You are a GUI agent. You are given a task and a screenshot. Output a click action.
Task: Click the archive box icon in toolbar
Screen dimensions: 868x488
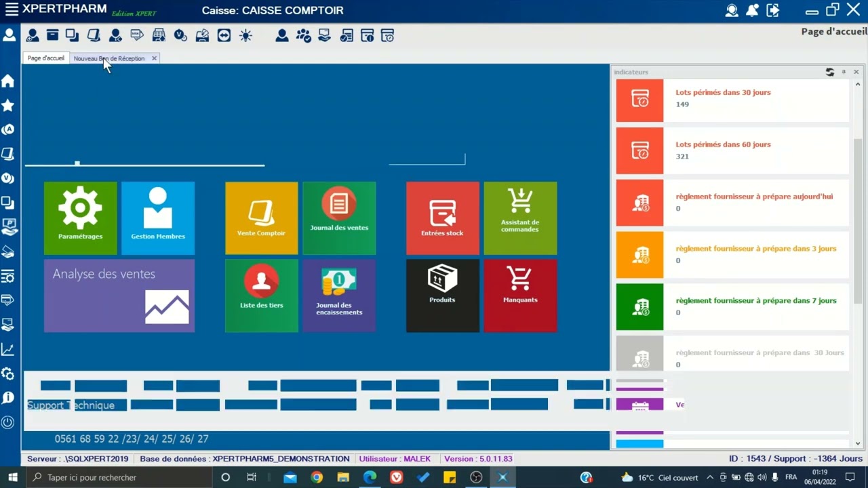[x=52, y=35]
